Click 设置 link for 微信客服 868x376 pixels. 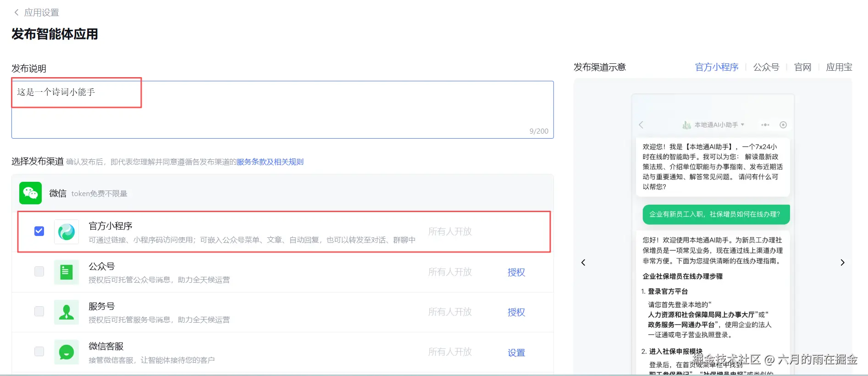point(516,353)
